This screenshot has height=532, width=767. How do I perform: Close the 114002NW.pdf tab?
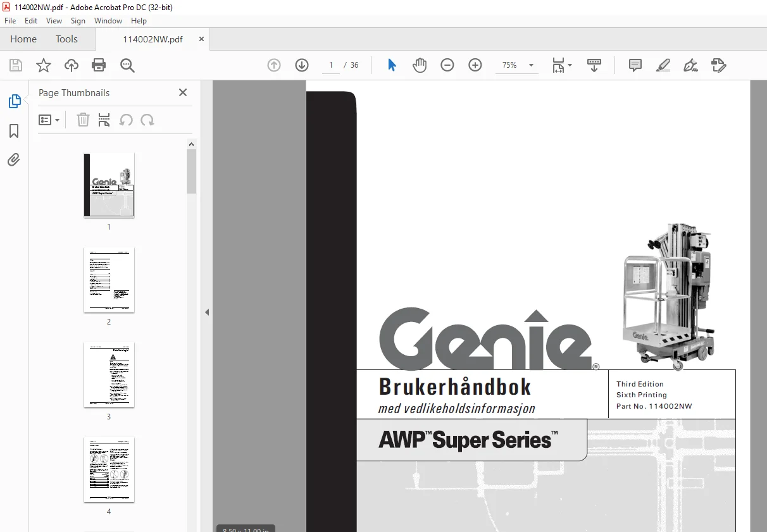[x=201, y=39]
